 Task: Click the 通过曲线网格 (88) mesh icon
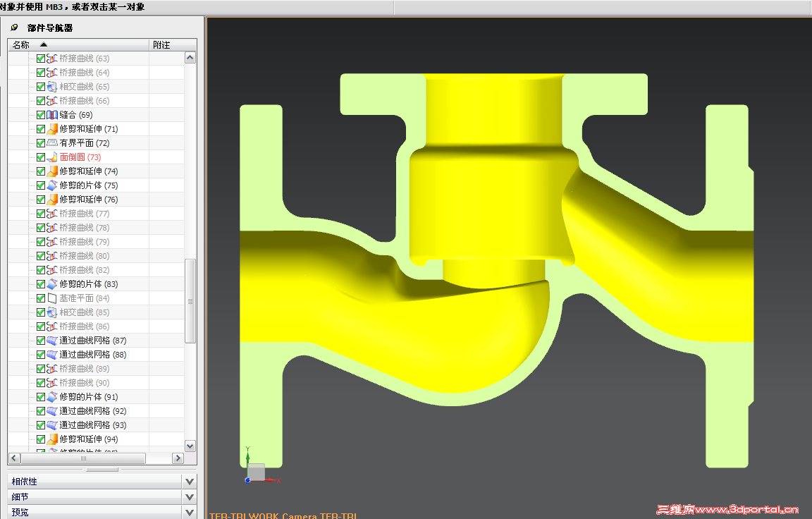tap(52, 354)
